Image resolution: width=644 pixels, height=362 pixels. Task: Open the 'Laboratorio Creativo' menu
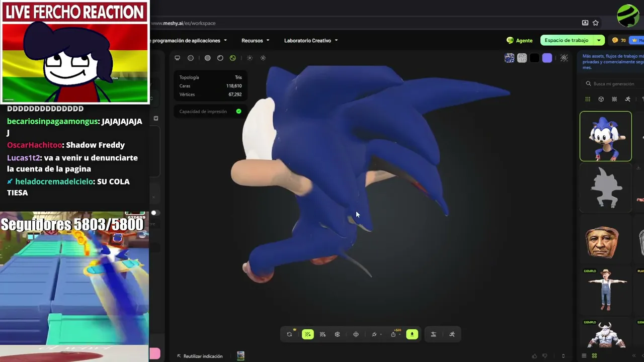tap(311, 40)
